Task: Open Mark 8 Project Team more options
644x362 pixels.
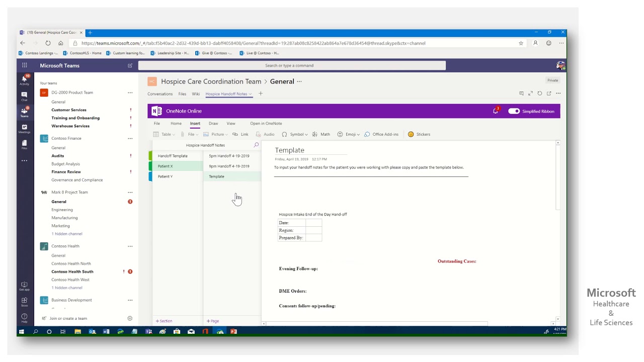Action: click(130, 192)
